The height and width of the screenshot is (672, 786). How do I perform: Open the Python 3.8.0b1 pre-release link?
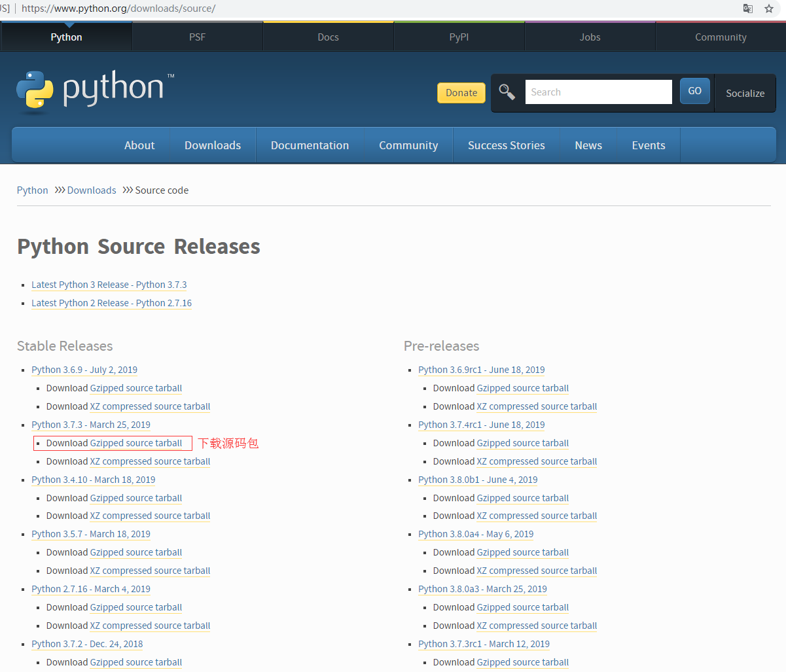pos(478,480)
